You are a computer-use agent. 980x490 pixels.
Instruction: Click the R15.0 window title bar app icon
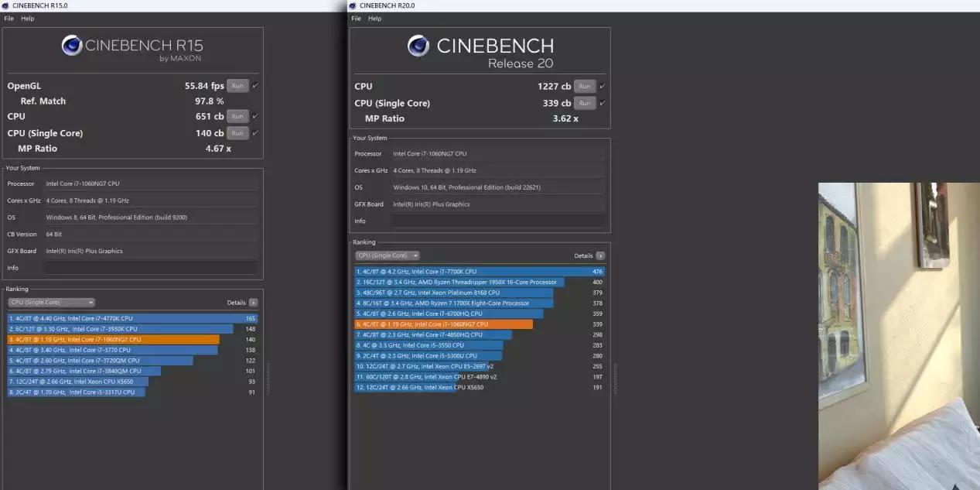pyautogui.click(x=6, y=5)
